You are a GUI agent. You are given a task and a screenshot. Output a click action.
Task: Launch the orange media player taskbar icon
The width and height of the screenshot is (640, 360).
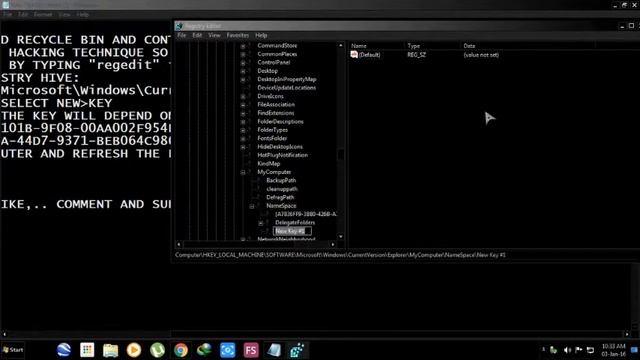click(134, 350)
